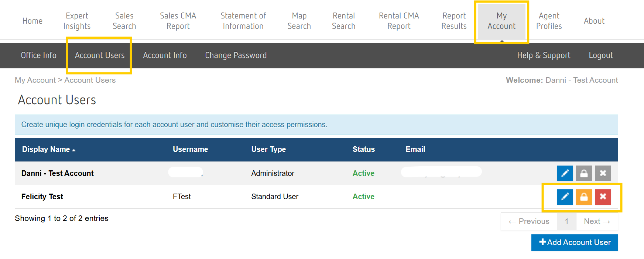Sort the list by Username header

coord(190,150)
